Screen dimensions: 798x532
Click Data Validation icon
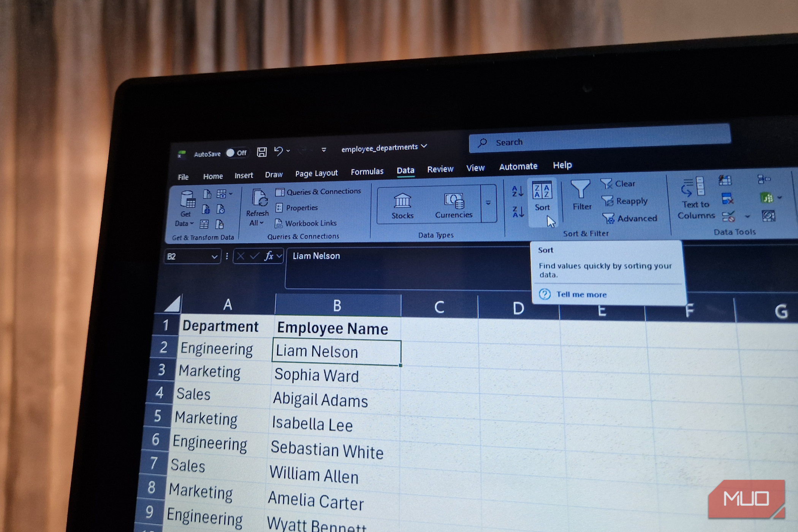click(729, 217)
